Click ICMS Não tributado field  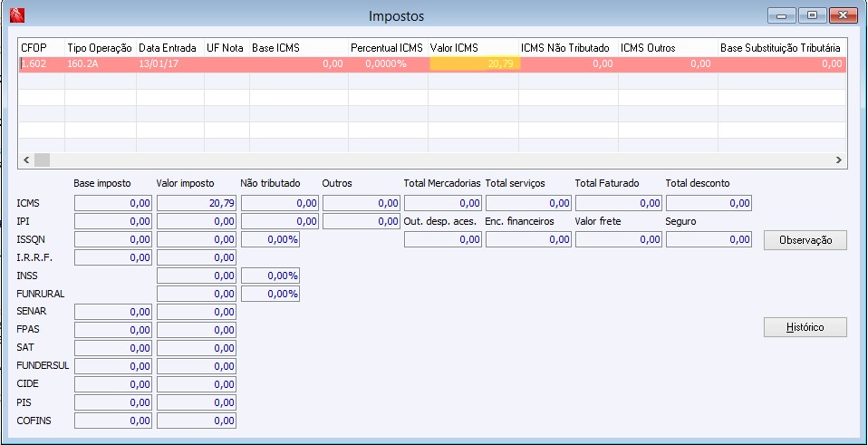tap(280, 204)
